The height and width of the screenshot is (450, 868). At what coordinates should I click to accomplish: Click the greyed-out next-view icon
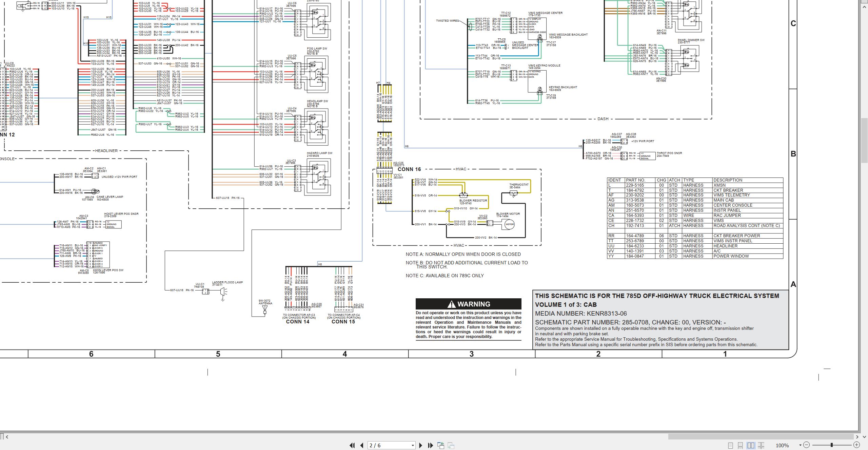click(451, 445)
